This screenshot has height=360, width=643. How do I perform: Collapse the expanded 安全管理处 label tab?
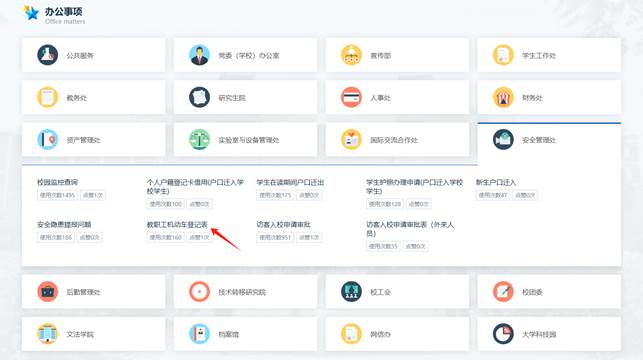(539, 140)
